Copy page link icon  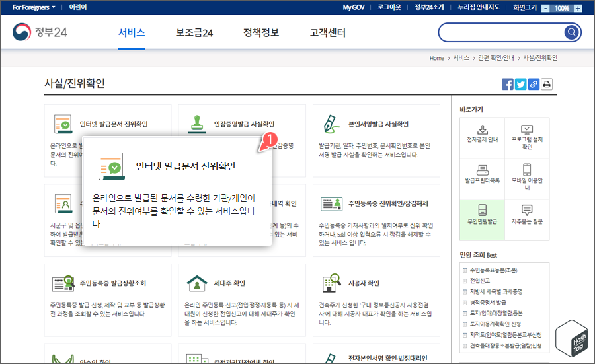click(534, 84)
